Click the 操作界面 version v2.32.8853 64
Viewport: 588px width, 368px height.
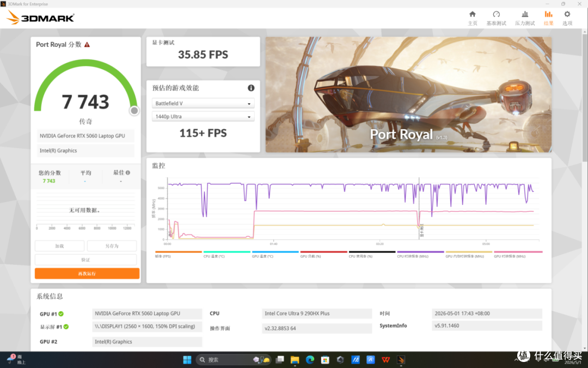click(x=317, y=328)
